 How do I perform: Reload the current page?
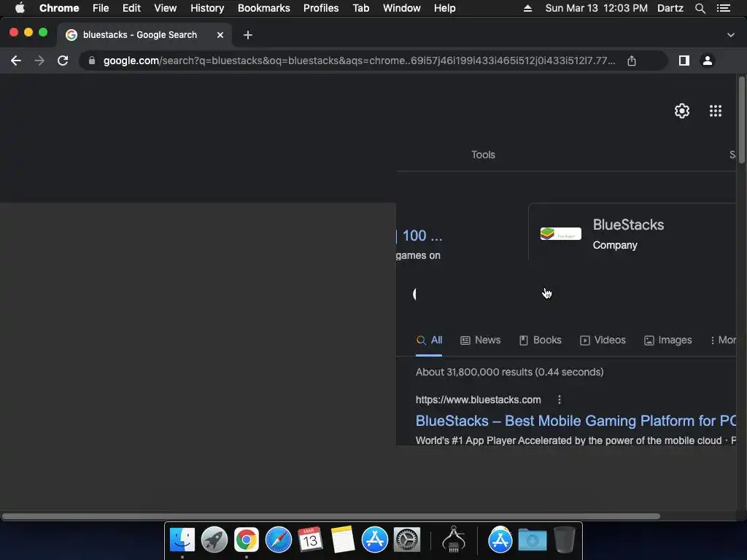(63, 61)
